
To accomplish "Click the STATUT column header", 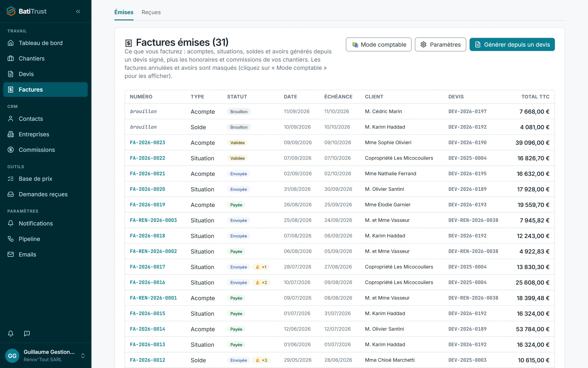I will tap(237, 97).
